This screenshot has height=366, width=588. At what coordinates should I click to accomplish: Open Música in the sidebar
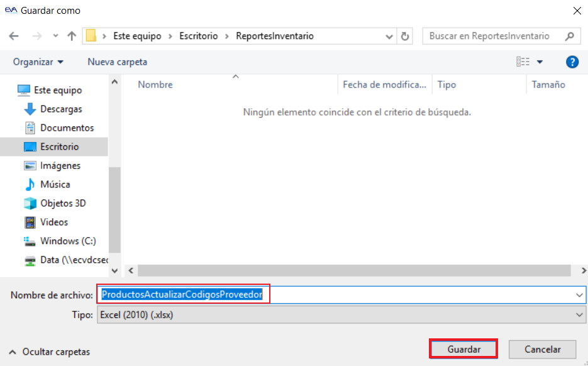coord(55,184)
